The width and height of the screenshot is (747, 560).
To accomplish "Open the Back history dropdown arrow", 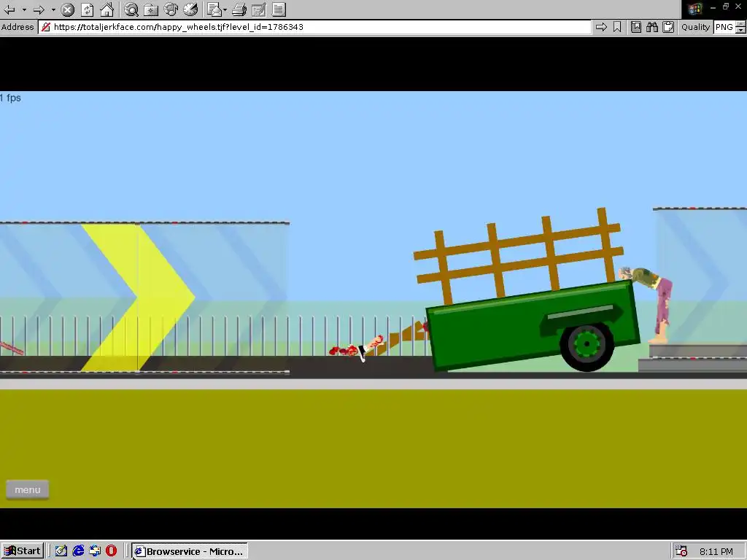I will pos(24,9).
